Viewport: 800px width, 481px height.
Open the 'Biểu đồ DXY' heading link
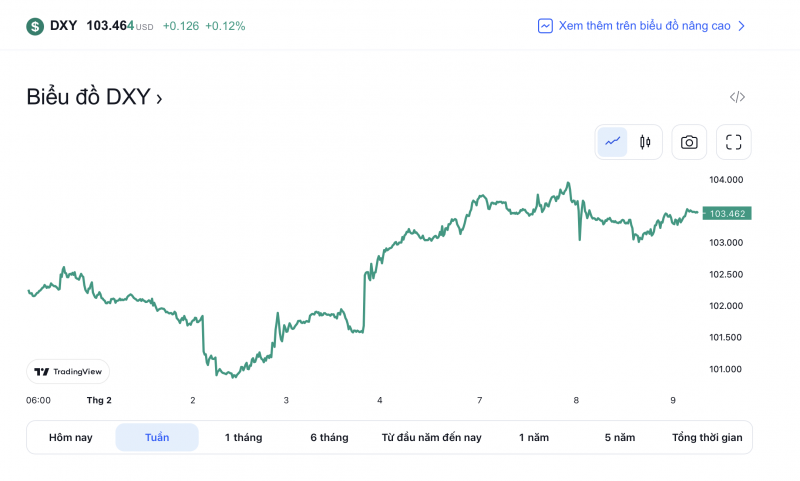[x=94, y=97]
